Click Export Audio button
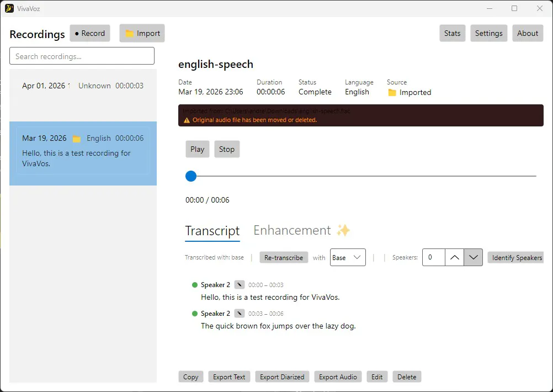 tap(338, 377)
